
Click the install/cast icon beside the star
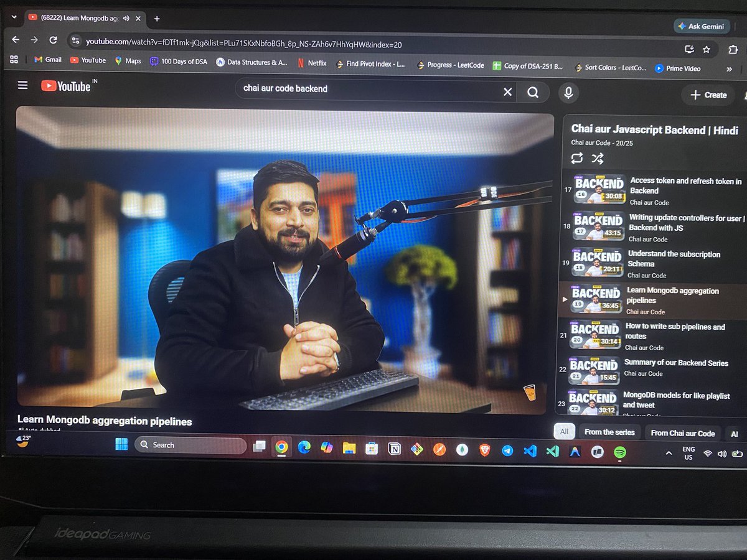pos(689,49)
